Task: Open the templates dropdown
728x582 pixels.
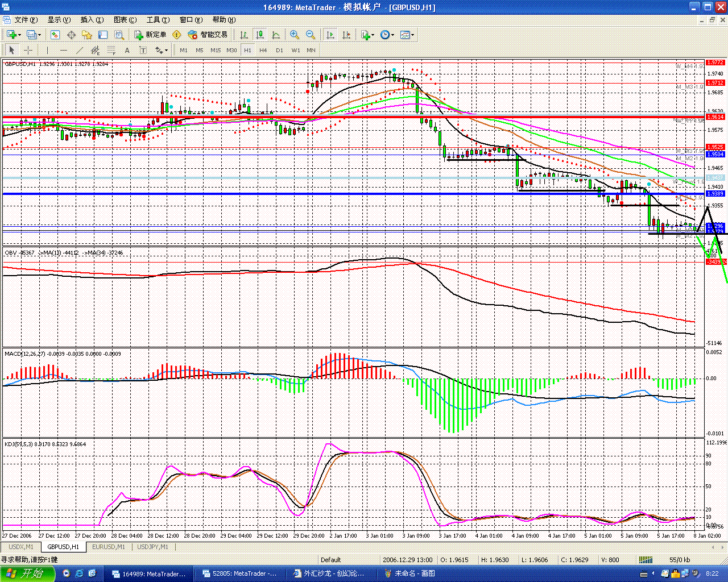Action: point(407,35)
